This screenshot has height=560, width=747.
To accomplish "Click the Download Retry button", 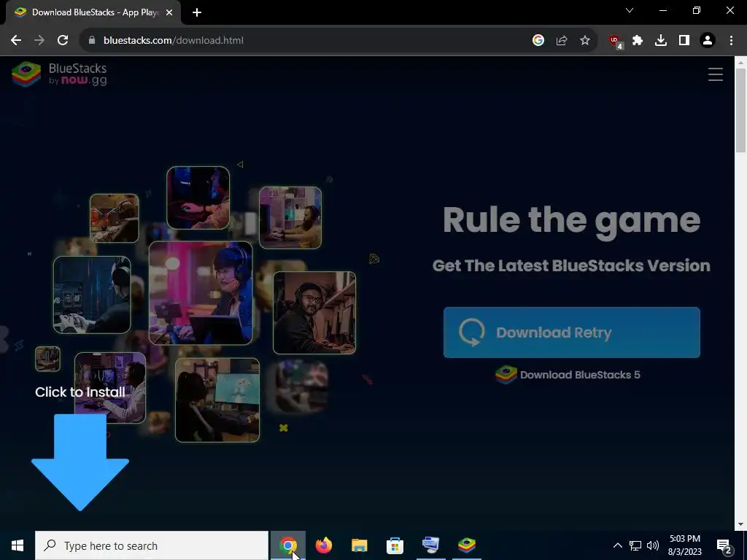I will (x=571, y=332).
